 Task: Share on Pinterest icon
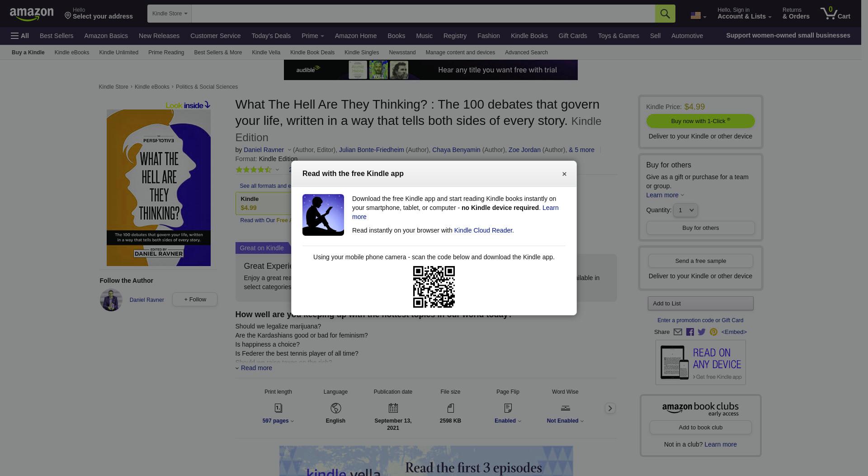coord(713,332)
